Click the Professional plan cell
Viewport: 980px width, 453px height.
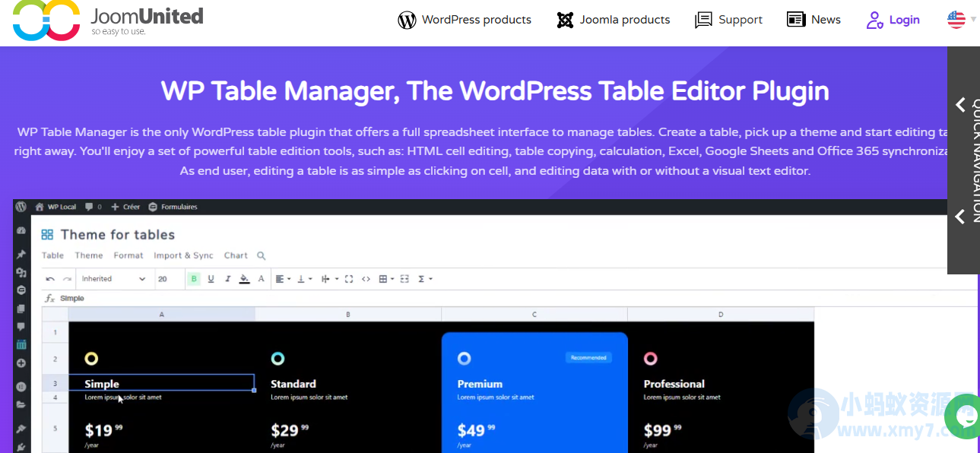[721, 383]
